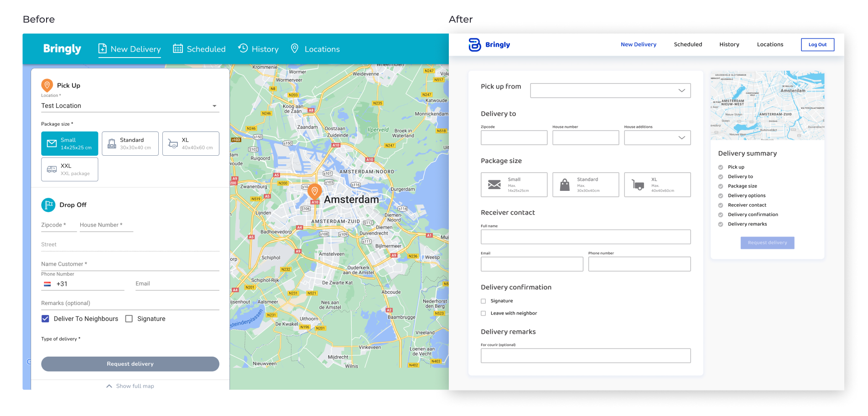Viewport: 868px width, 416px height.
Task: Click the check icon next to Receiver contact summary
Action: tap(721, 205)
